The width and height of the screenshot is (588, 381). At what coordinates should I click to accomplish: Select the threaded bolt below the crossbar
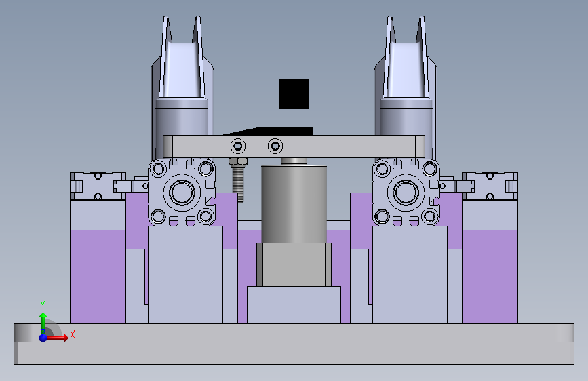point(238,180)
